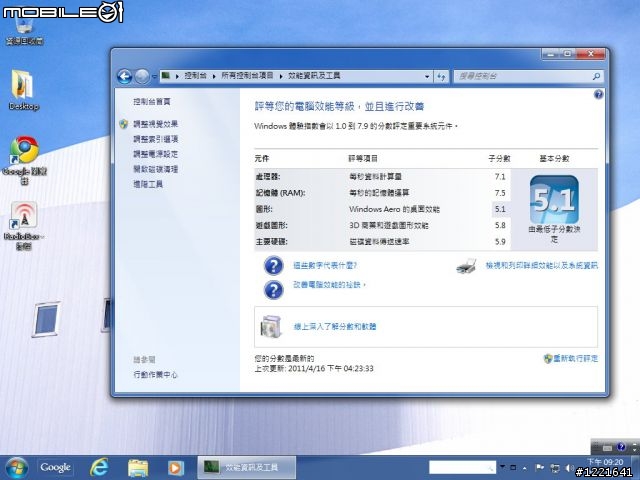This screenshot has width=640, height=480.
Task: Open 調整電源設定 sidebar link
Action: point(156,154)
